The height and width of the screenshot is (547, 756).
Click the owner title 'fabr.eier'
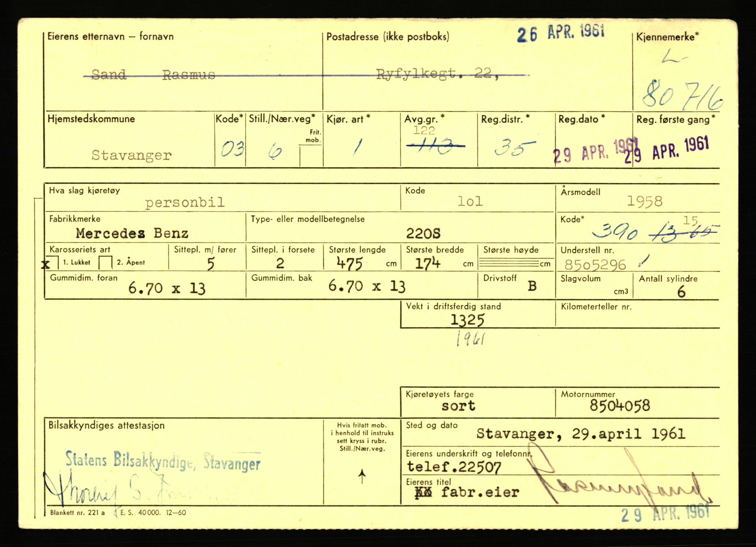(x=480, y=492)
